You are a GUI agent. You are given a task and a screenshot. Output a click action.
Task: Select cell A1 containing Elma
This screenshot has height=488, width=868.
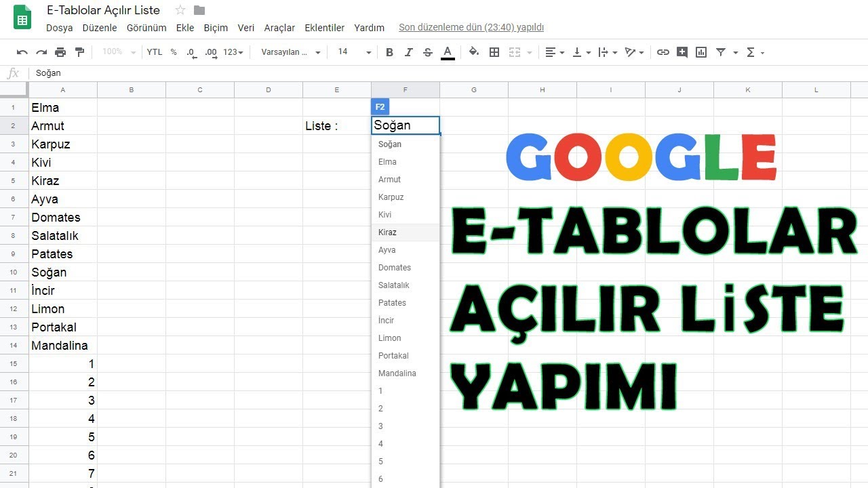click(x=63, y=108)
